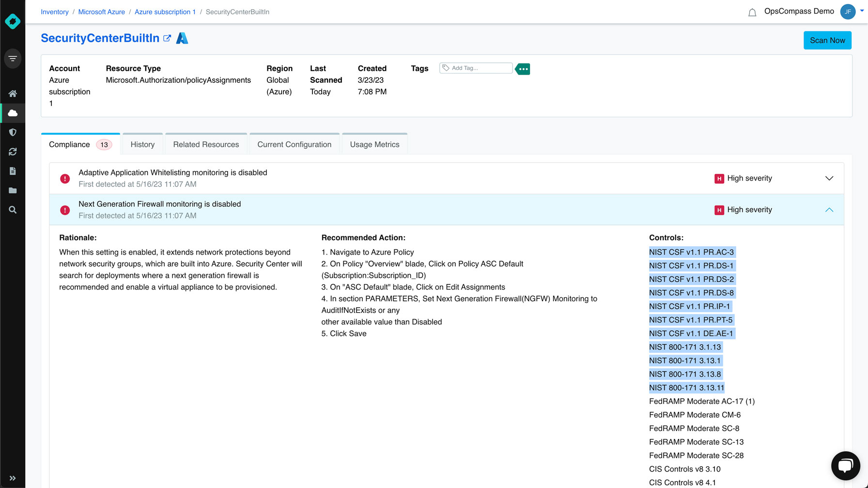
Task: Open the shield Compliance sidebar icon
Action: 13,132
